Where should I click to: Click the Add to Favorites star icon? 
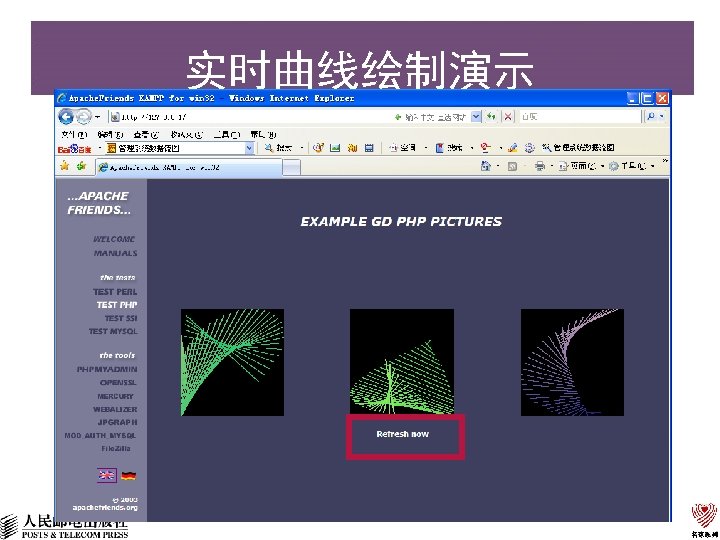pyautogui.click(x=81, y=166)
